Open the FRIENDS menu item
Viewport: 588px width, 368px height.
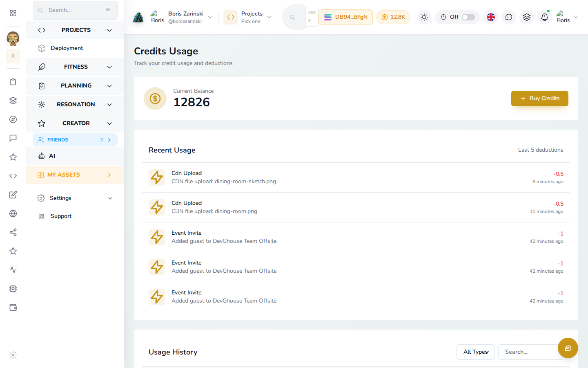[75, 140]
